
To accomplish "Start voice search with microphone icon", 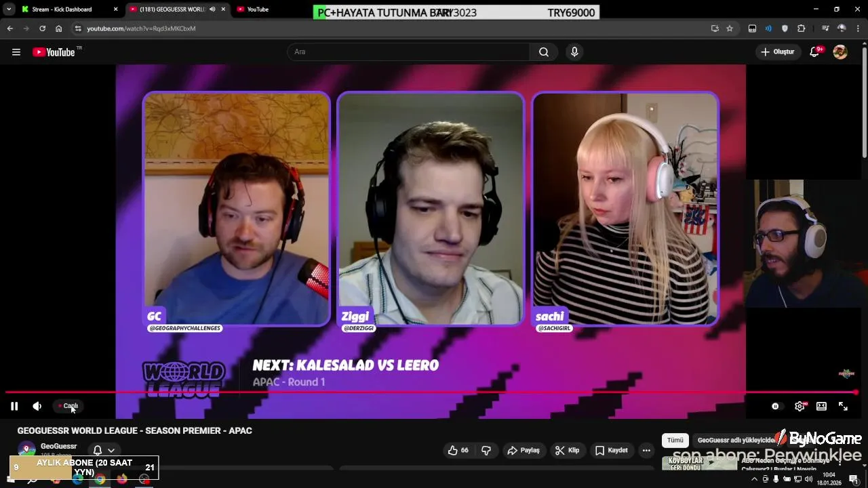I will coord(574,52).
